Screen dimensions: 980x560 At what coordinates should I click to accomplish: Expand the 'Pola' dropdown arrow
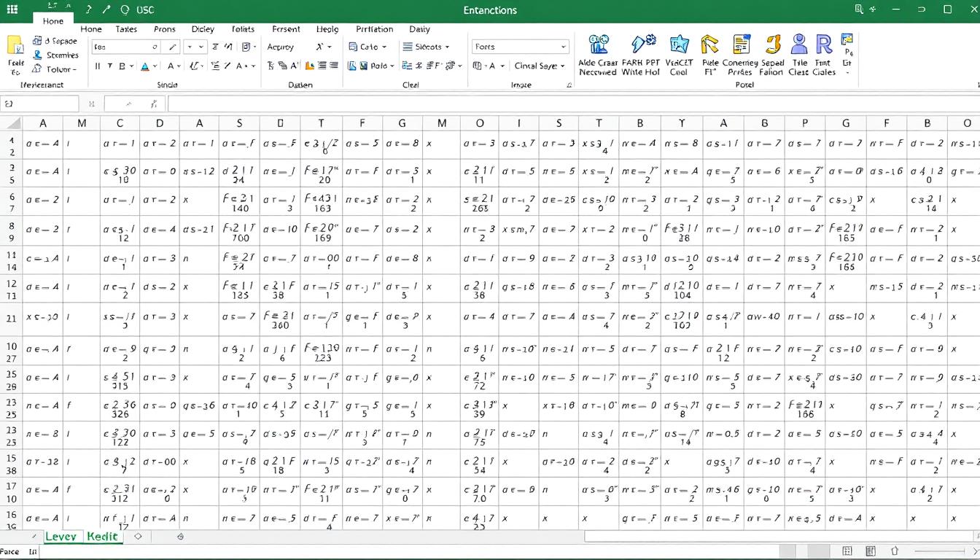[392, 66]
